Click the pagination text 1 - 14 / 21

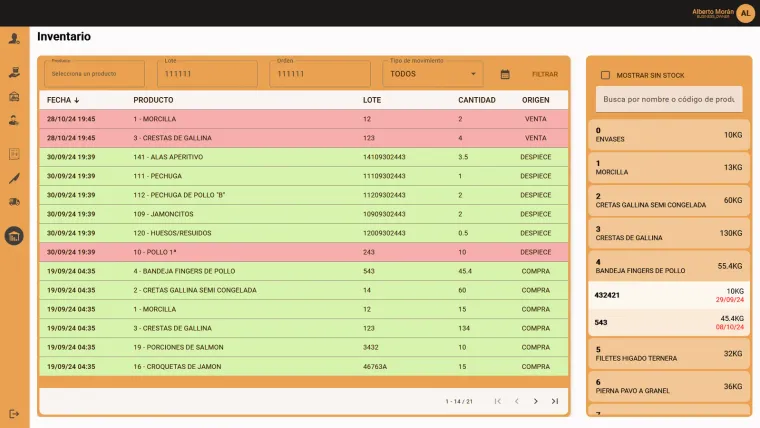[x=459, y=401]
